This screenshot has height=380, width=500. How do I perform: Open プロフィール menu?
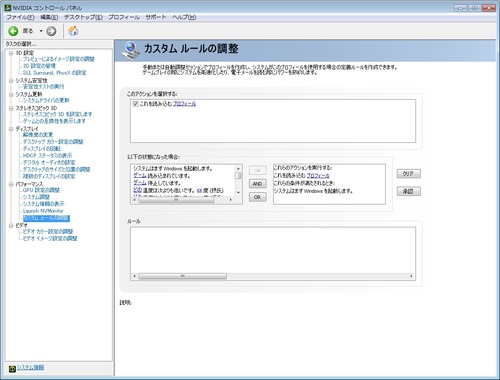pyautogui.click(x=124, y=17)
